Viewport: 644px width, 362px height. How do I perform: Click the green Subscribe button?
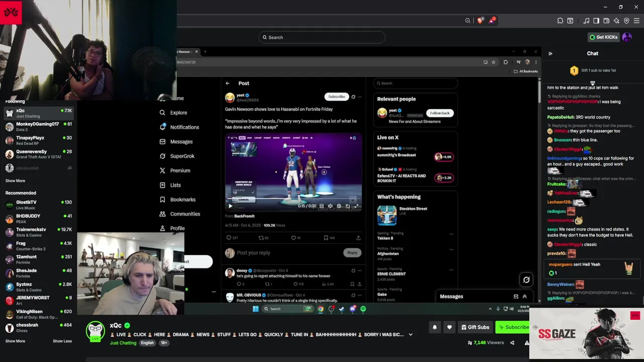513,327
